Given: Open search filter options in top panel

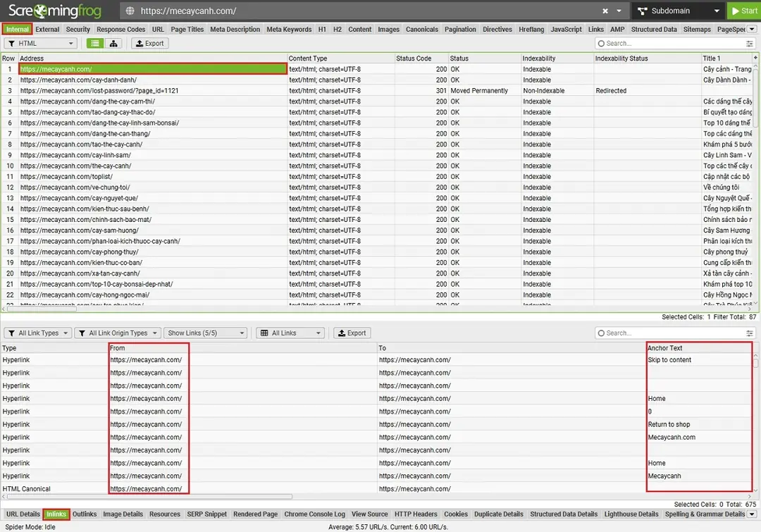Looking at the screenshot, I should 750,44.
